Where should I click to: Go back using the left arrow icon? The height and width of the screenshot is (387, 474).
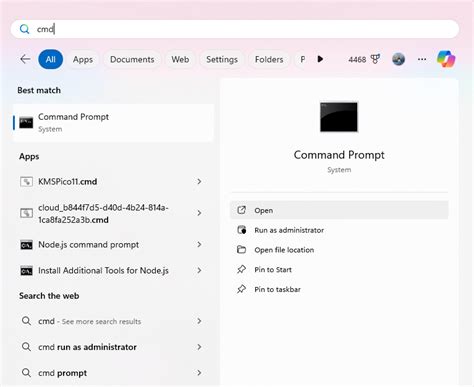(x=25, y=59)
